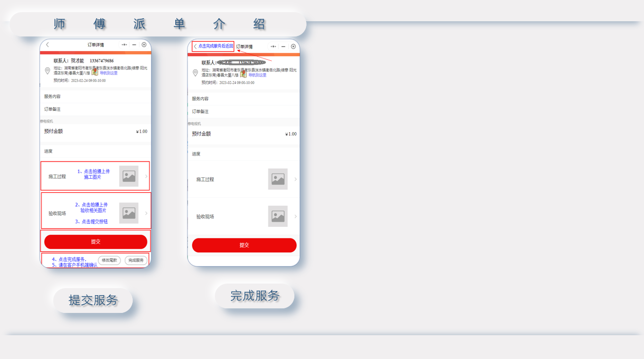This screenshot has width=644, height=359.
Task: Click the ¥1.00 amount in 完成服务 screen
Action: (291, 134)
